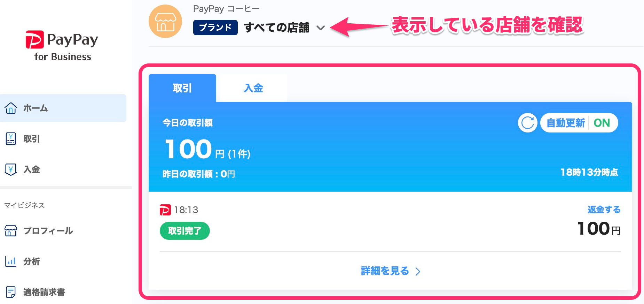Open the 入金 icon in the sidebar

(x=11, y=169)
